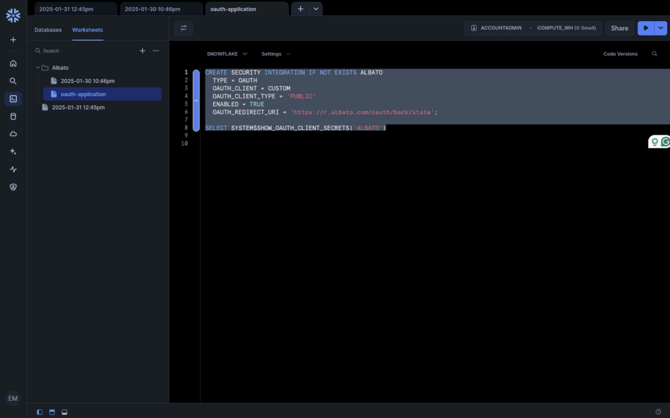The height and width of the screenshot is (418, 670).
Task: Open Search from left sidebar
Action: point(13,81)
